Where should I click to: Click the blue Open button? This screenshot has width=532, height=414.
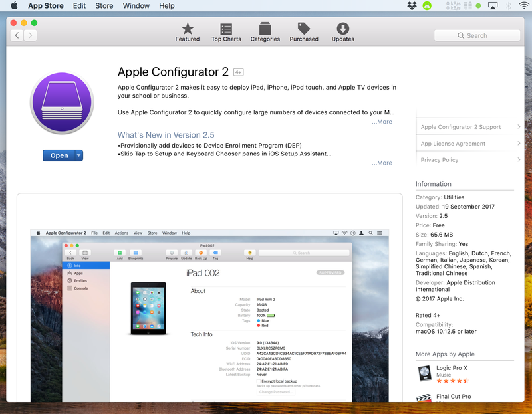click(59, 155)
